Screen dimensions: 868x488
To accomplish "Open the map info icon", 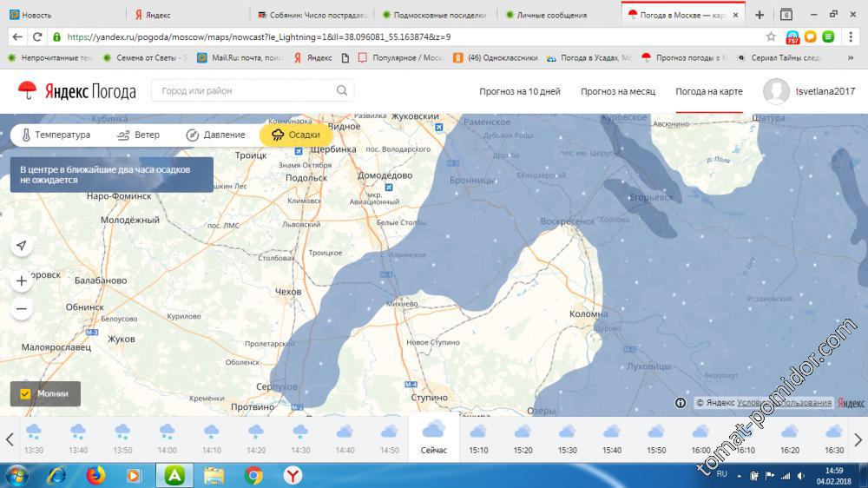I will click(681, 403).
